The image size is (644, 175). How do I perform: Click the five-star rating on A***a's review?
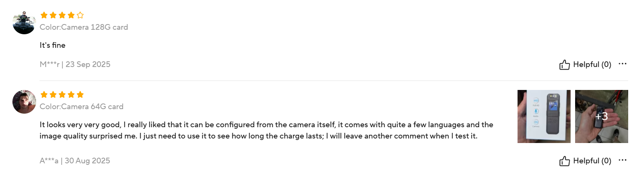[62, 95]
